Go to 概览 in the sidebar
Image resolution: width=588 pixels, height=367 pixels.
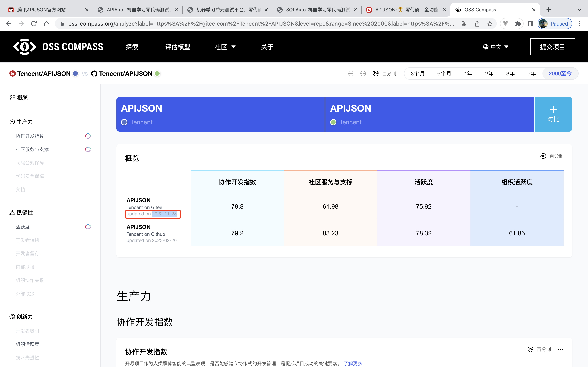pos(19,98)
